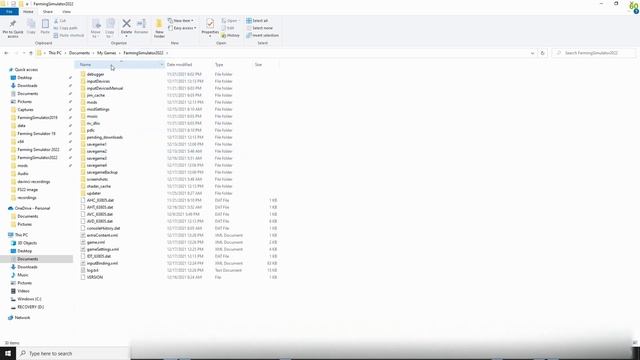Click the mods folder icon in file list
This screenshot has height=360, width=640.
(83, 102)
